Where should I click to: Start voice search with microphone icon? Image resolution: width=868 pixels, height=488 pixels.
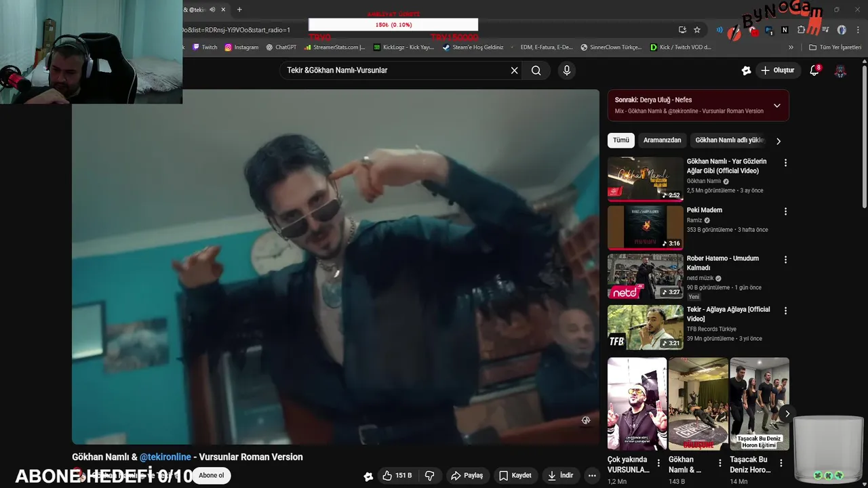click(x=567, y=70)
